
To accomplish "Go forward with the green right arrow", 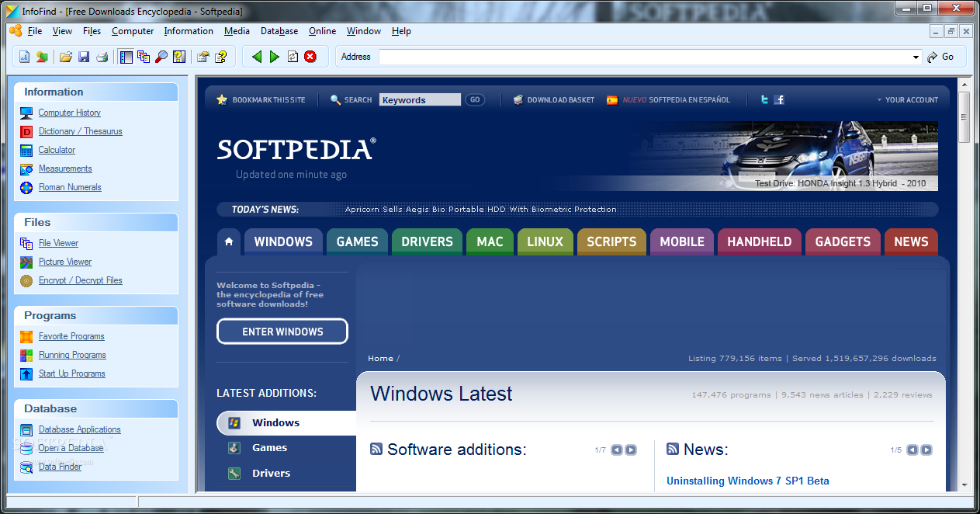I will point(275,57).
